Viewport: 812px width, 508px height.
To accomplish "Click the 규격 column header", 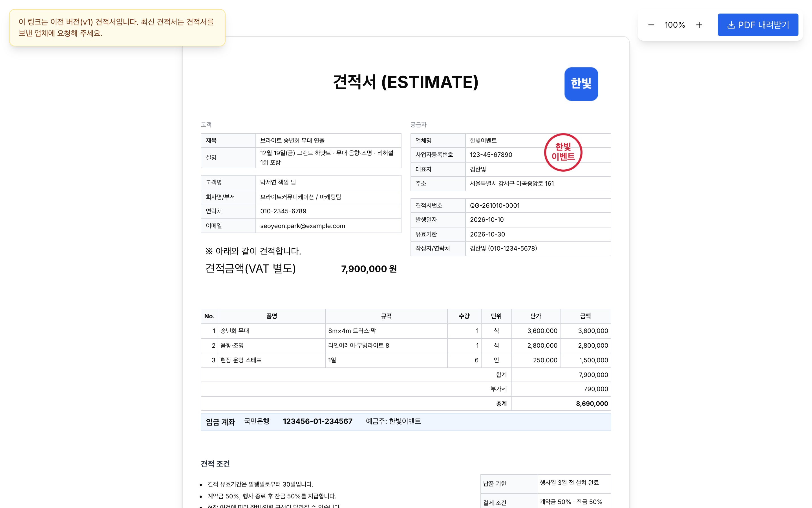I will (386, 316).
